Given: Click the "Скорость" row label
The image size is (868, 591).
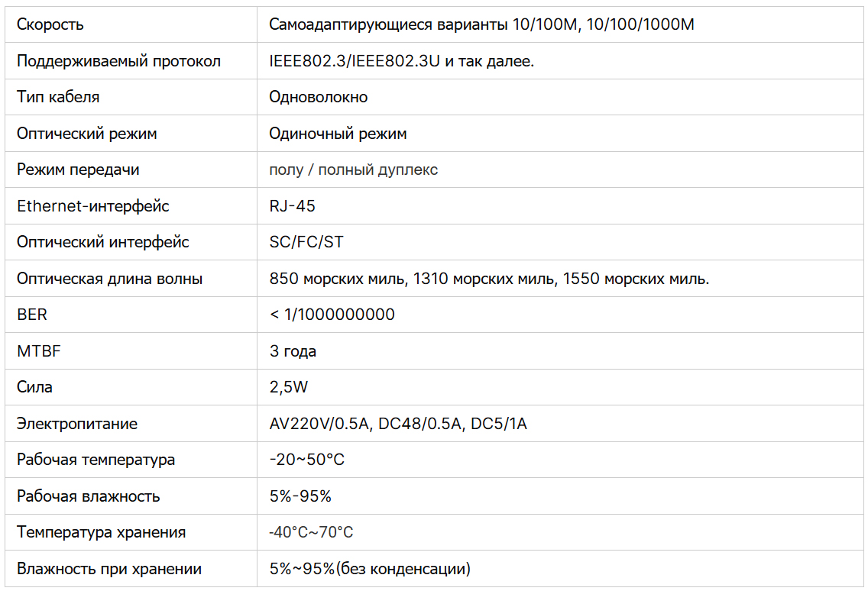Looking at the screenshot, I should (x=50, y=24).
